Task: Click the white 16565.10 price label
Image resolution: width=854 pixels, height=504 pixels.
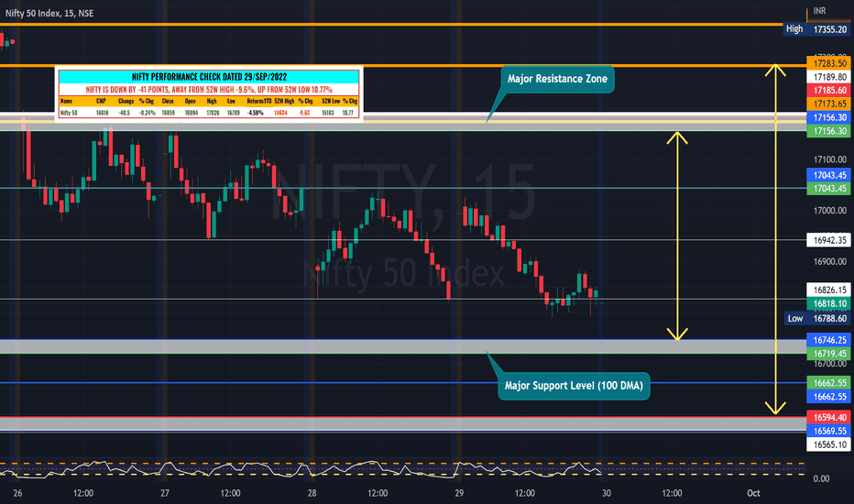Action: [x=828, y=444]
